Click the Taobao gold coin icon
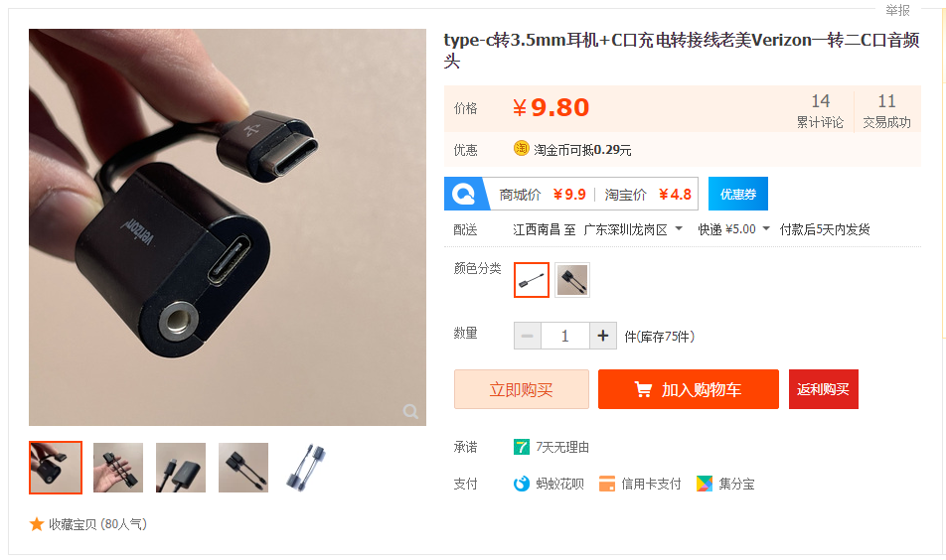 [x=522, y=148]
